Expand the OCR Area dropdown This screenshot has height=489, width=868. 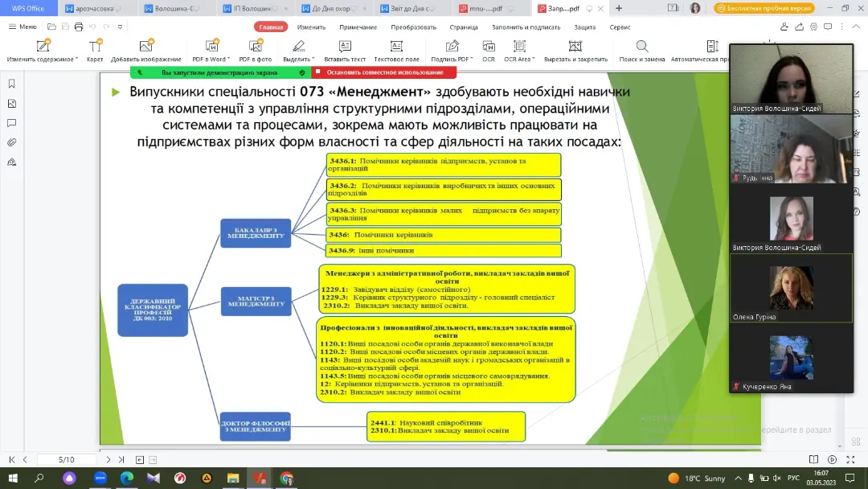[x=534, y=60]
